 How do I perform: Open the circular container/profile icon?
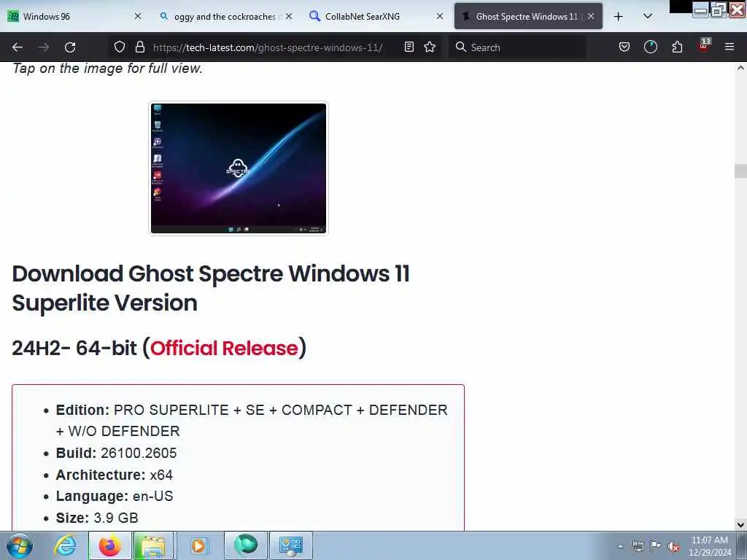click(x=650, y=47)
